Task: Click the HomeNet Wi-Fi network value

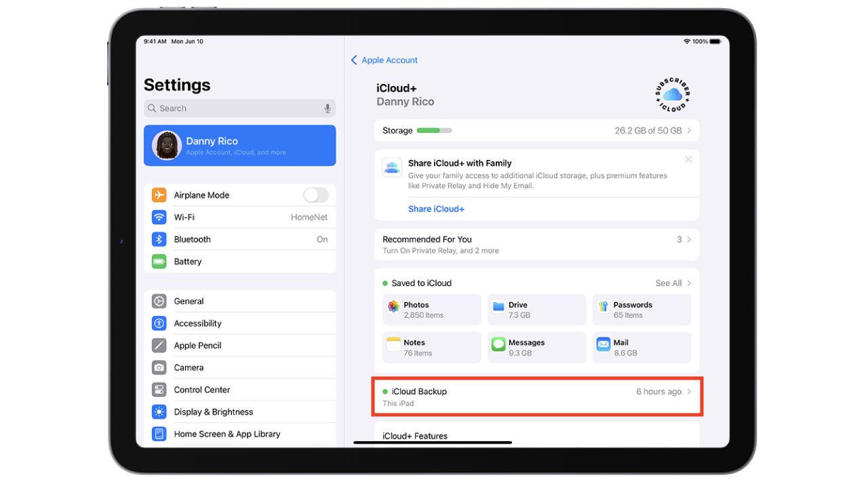Action: click(309, 218)
